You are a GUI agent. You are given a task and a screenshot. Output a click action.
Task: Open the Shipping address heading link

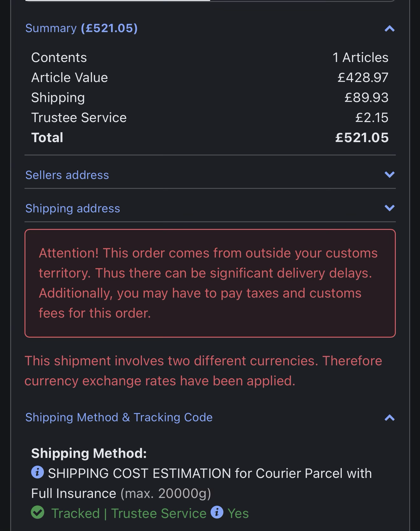coord(73,209)
